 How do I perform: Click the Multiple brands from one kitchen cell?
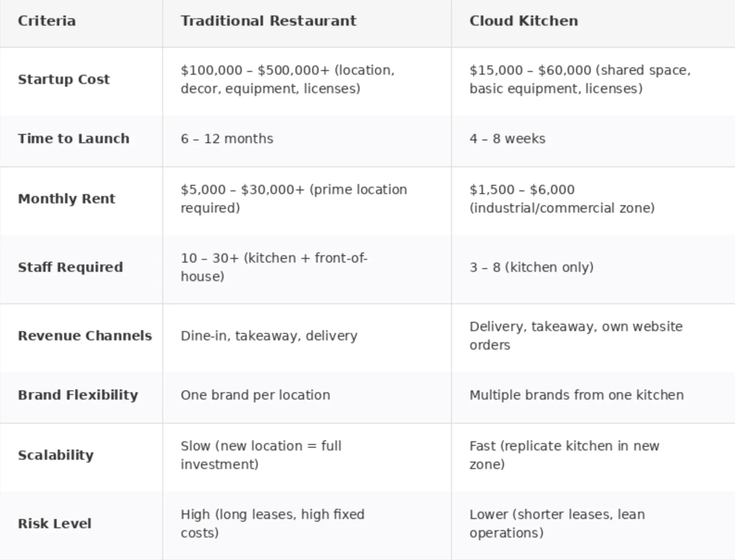click(576, 395)
